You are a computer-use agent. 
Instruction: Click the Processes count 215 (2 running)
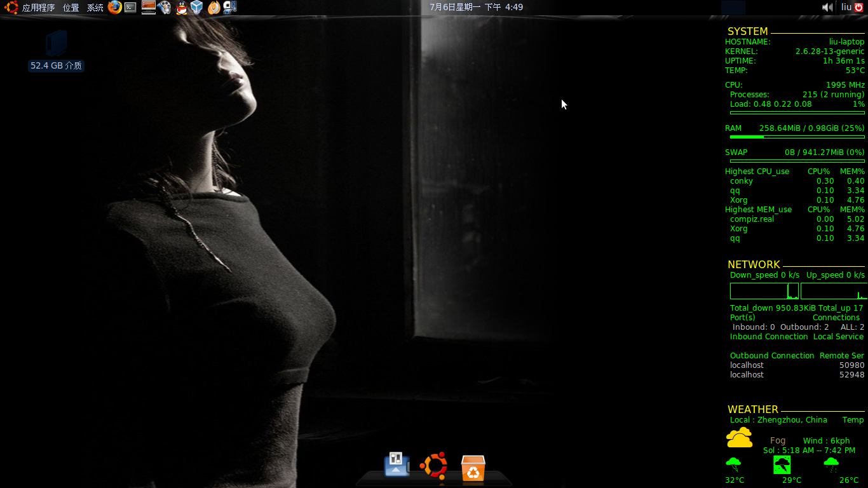[833, 95]
